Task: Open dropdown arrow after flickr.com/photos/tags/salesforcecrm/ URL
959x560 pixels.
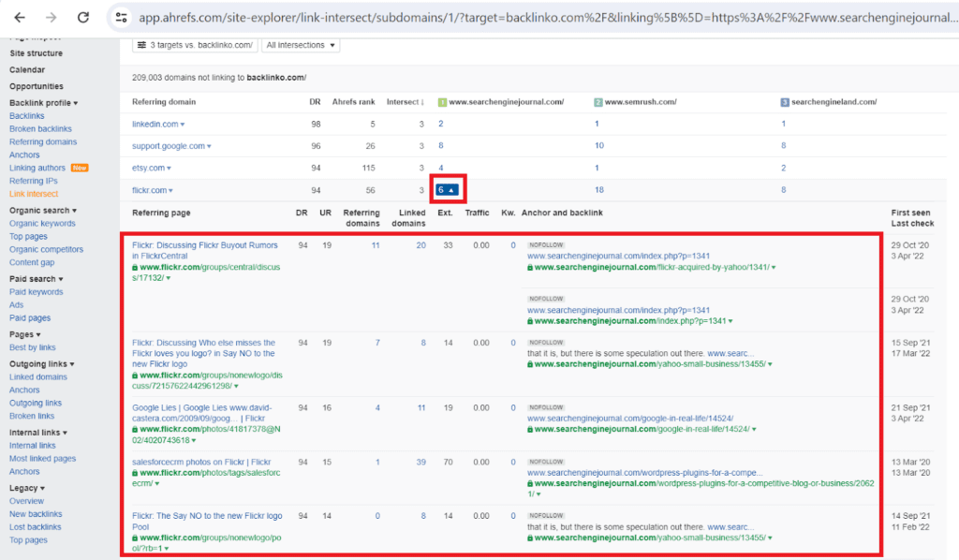Action: coord(157,483)
